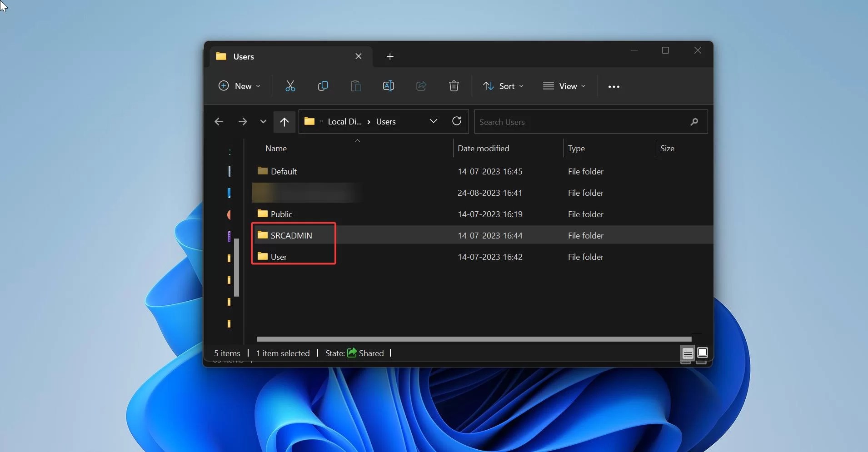Image resolution: width=868 pixels, height=452 pixels.
Task: Select the Users tab
Action: coord(291,56)
